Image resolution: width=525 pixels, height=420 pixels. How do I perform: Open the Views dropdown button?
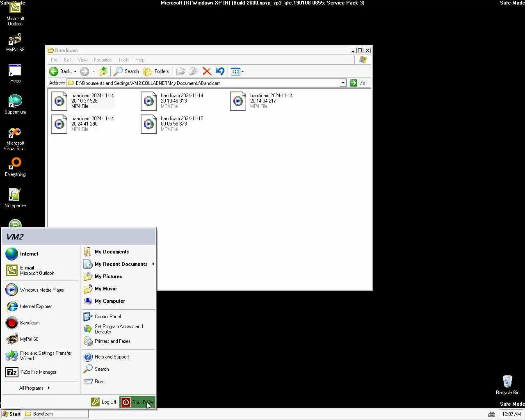[237, 71]
